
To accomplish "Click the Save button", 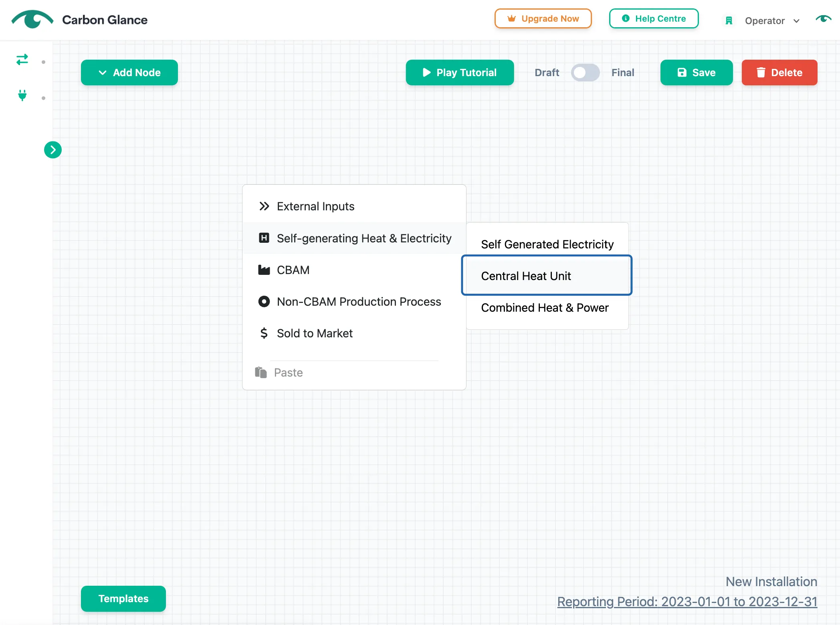I will 697,73.
